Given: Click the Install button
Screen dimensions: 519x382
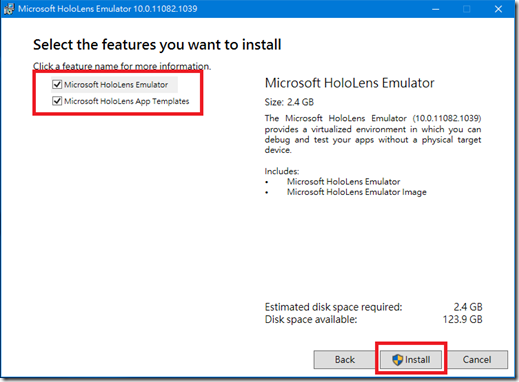Looking at the screenshot, I should tap(411, 359).
